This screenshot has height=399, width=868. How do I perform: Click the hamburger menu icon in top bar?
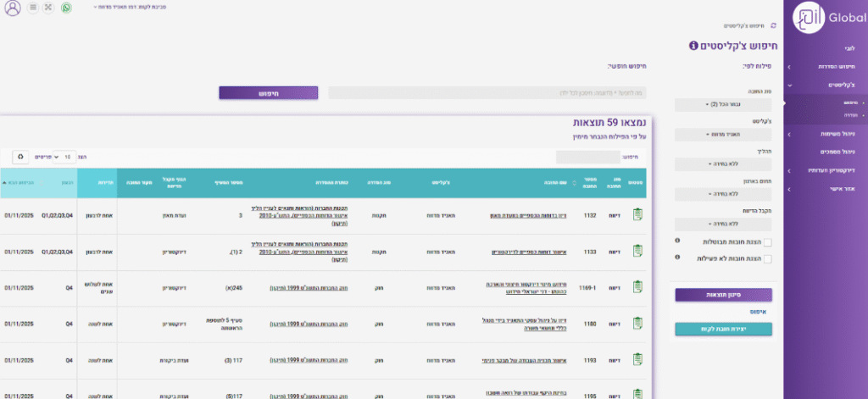click(x=32, y=8)
